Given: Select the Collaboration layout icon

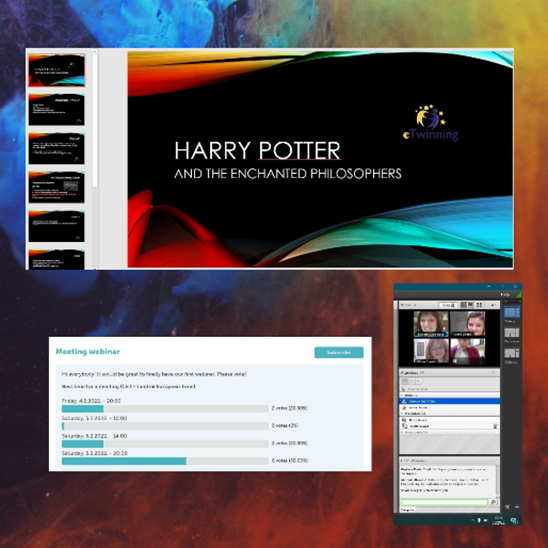Looking at the screenshot, I should click(512, 353).
